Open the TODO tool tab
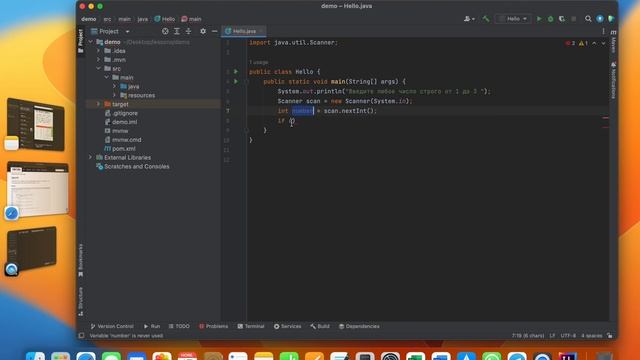This screenshot has width=640, height=360. (179, 326)
